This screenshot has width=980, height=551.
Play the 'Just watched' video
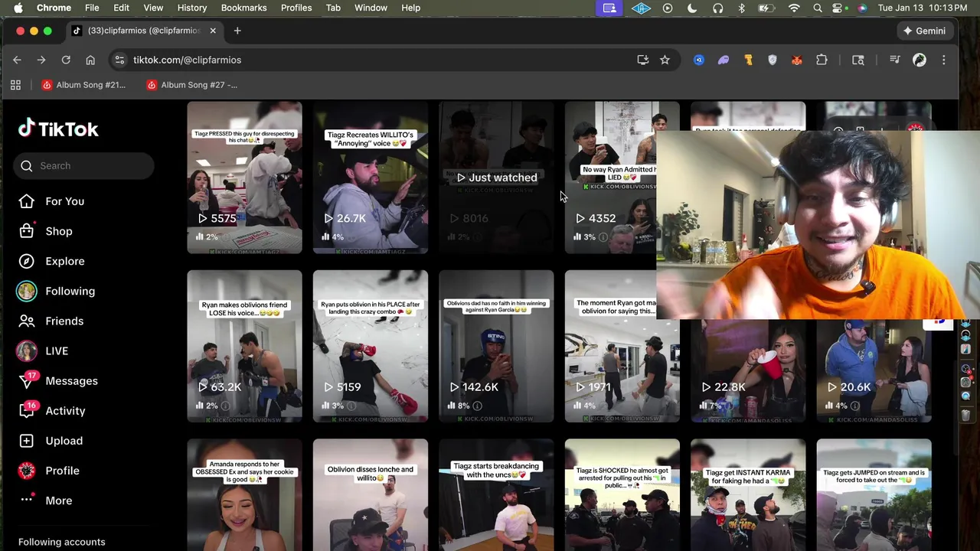(496, 177)
